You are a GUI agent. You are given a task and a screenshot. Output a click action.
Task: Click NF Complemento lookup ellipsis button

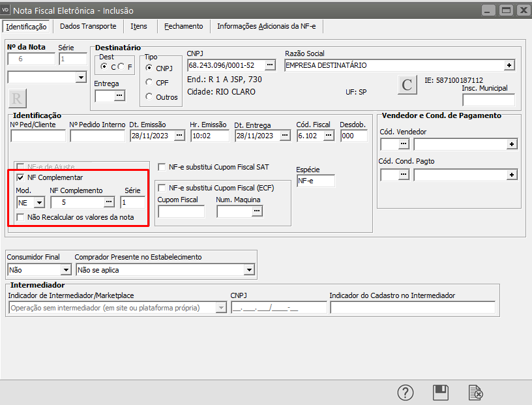tap(109, 202)
